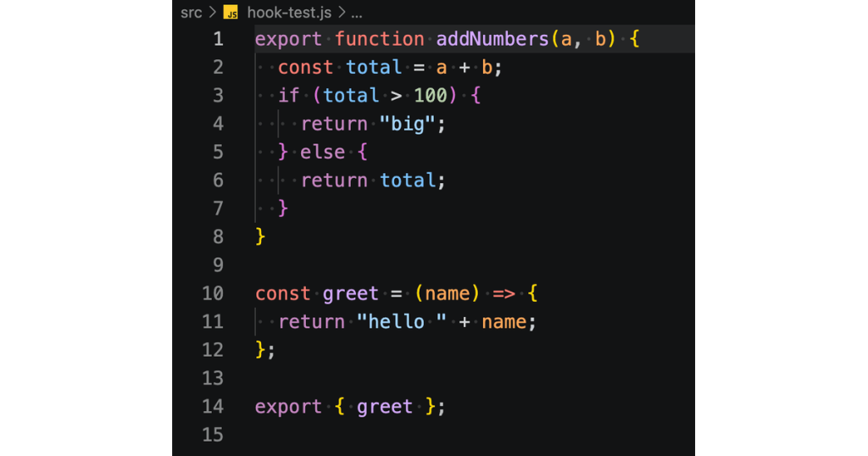Click the chevron after hook-test.js breadcrumb

click(342, 12)
